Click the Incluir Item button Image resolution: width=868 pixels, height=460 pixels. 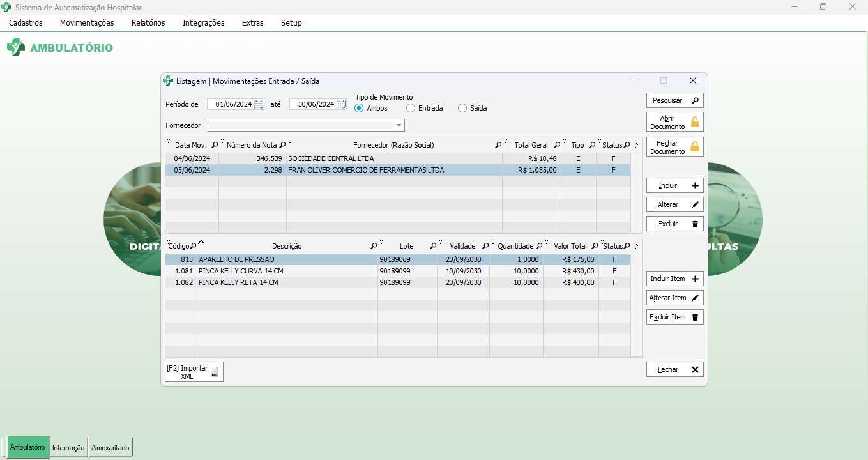(x=674, y=279)
